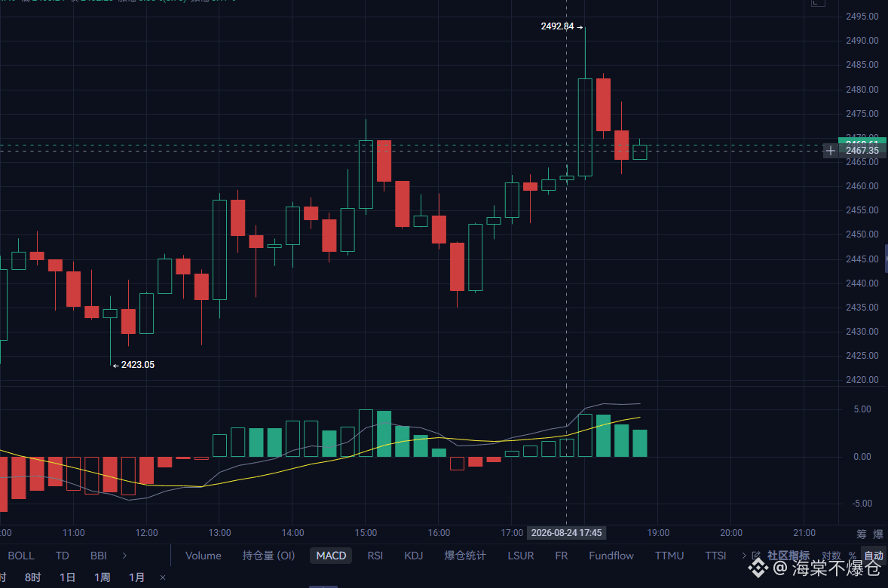Select the 8时 timeframe
This screenshot has width=888, height=588.
pyautogui.click(x=33, y=577)
